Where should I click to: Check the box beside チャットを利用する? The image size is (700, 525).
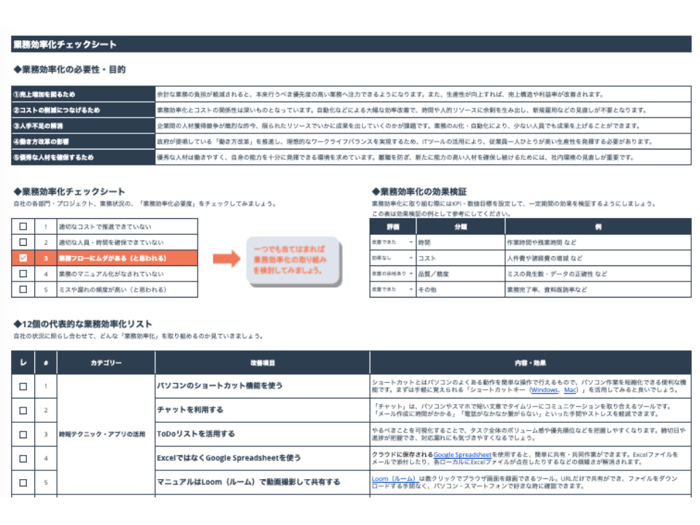tap(23, 411)
